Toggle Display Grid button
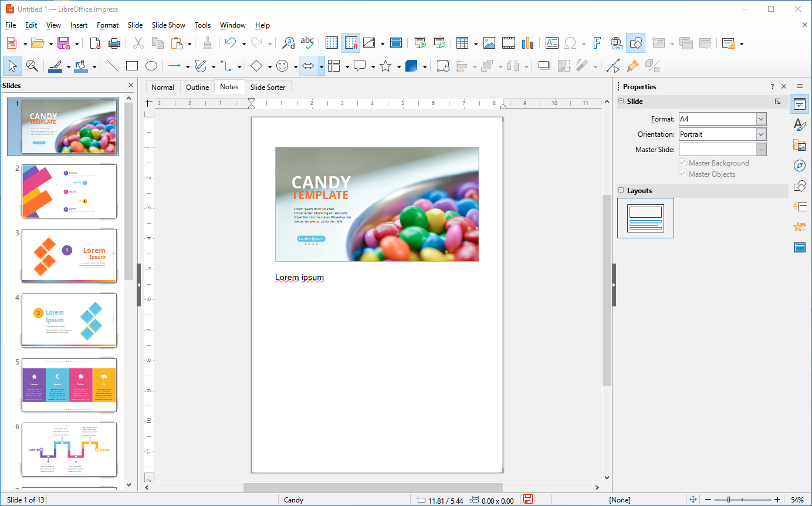Image resolution: width=812 pixels, height=506 pixels. [331, 43]
